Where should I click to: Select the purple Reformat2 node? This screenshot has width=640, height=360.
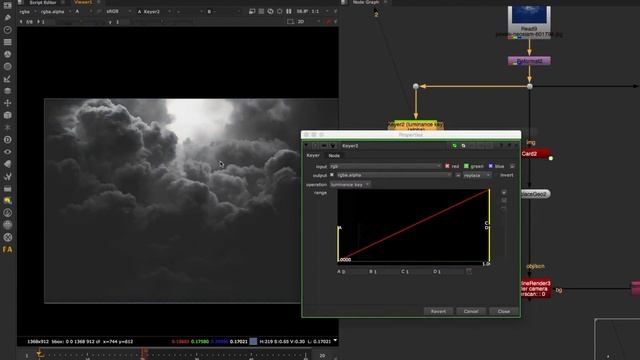tap(529, 61)
